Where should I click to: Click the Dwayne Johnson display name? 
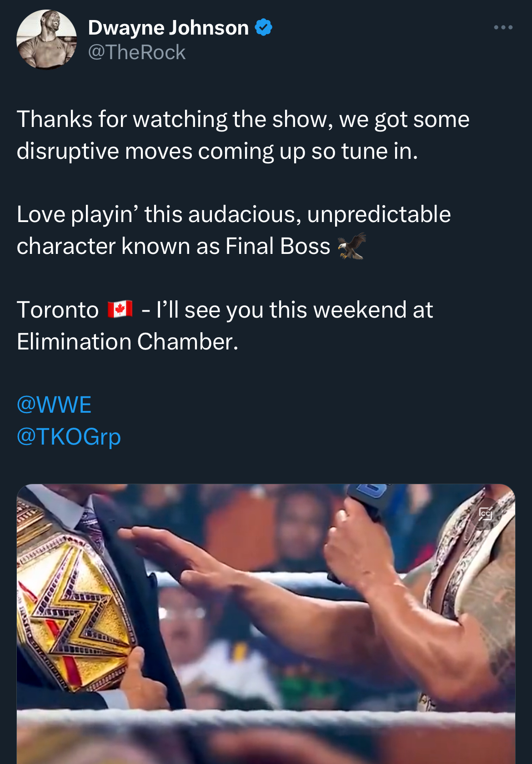[x=168, y=28]
